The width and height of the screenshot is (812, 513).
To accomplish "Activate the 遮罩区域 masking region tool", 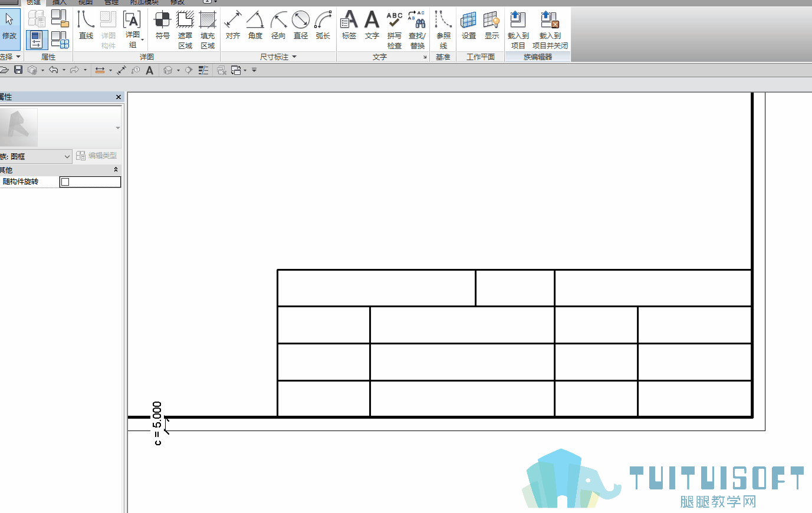I will tap(185, 29).
